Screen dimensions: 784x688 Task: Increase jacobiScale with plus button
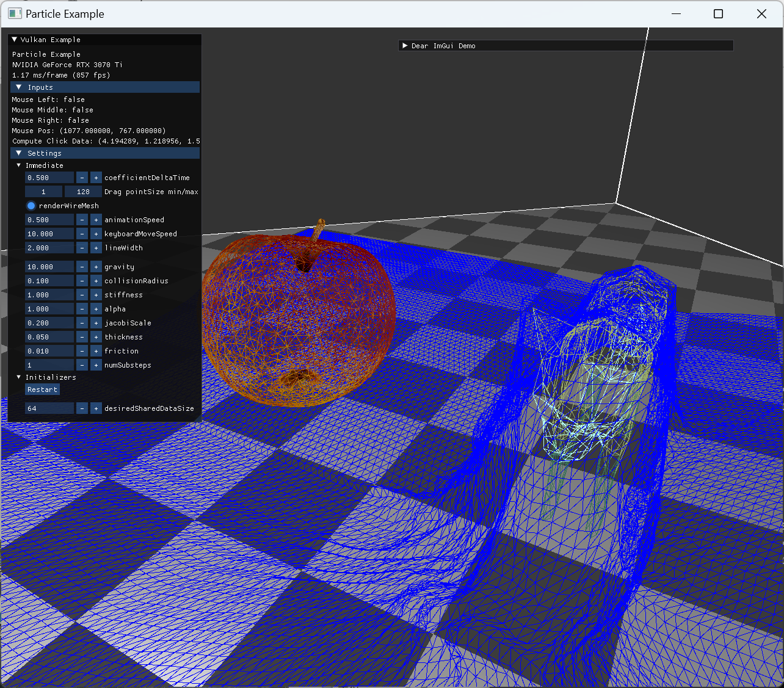(x=96, y=323)
